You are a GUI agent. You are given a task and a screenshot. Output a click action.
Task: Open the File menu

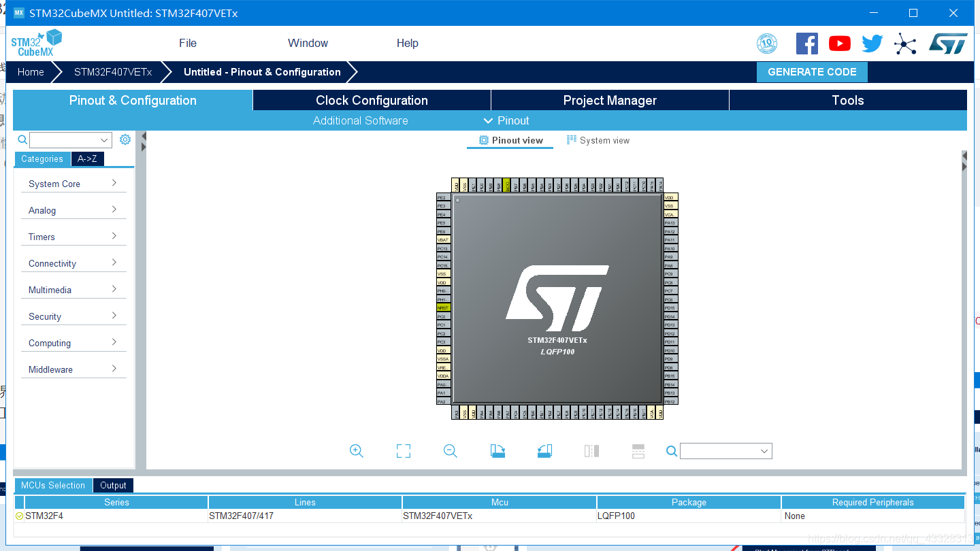pos(188,43)
